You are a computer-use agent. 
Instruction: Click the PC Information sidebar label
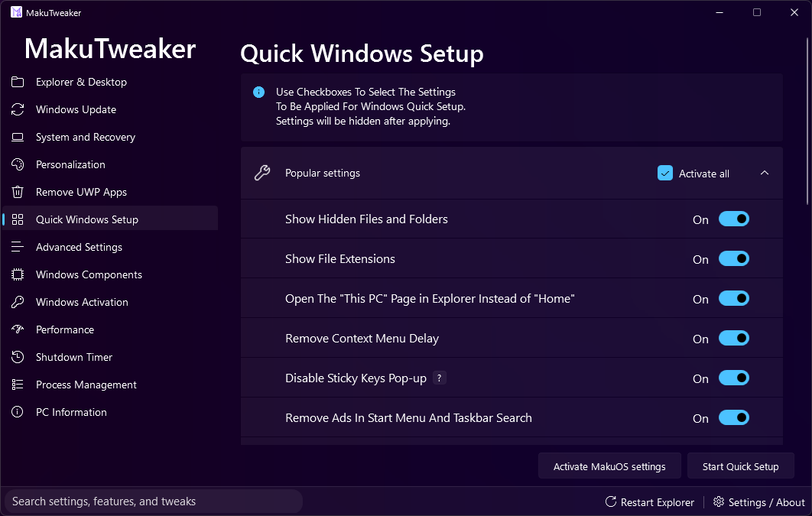(x=71, y=412)
